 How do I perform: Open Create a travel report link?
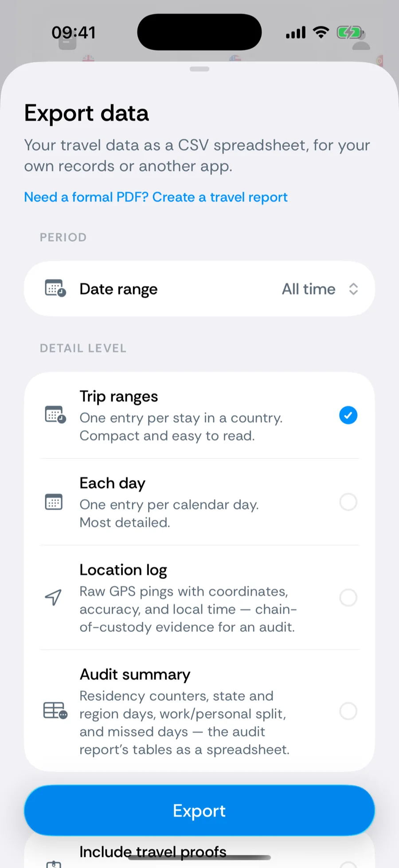(220, 197)
